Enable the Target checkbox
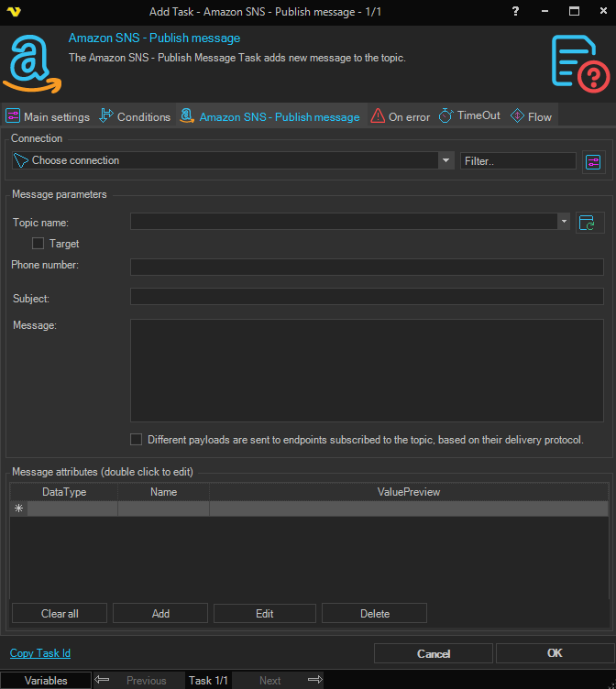Viewport: 616px width, 689px height. pyautogui.click(x=38, y=244)
